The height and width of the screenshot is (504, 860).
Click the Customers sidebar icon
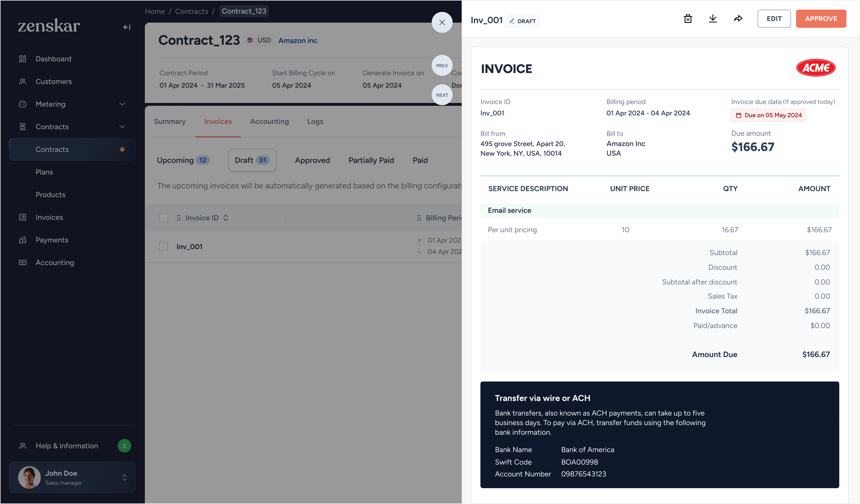23,81
